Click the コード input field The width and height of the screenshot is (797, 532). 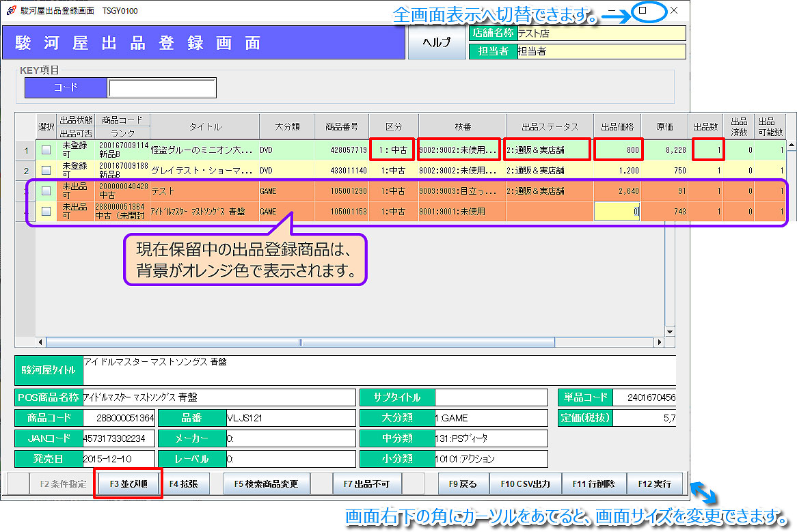tap(162, 87)
